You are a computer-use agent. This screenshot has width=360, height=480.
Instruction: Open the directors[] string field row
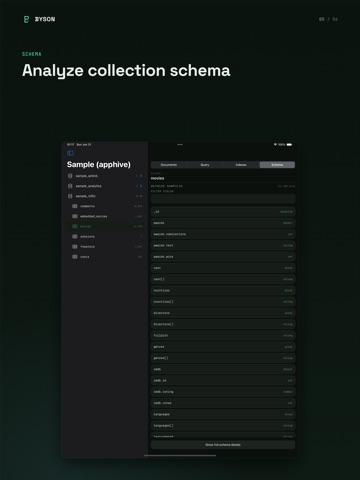coord(223,324)
